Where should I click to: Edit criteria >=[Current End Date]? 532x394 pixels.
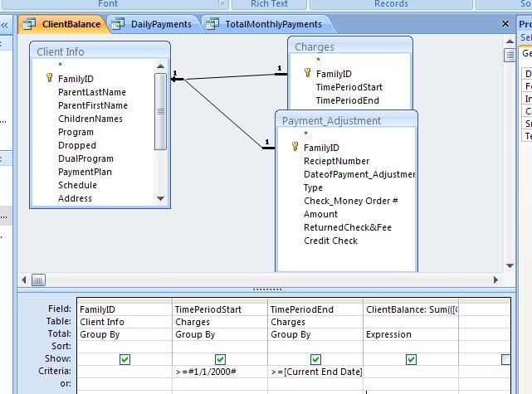[315, 372]
